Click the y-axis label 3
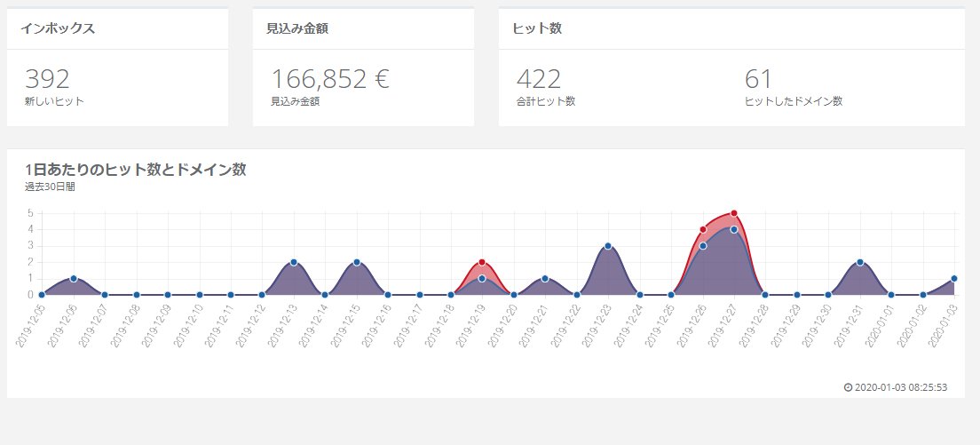This screenshot has height=445, width=980. pos(30,246)
